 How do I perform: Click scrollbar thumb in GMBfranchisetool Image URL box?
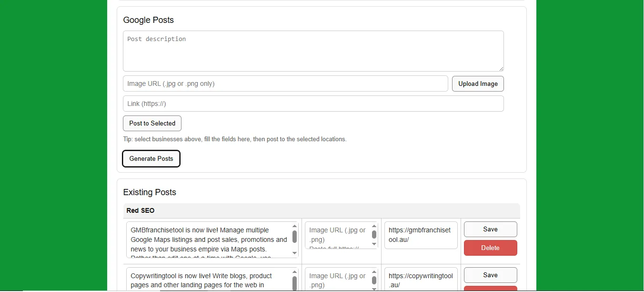pos(374,234)
